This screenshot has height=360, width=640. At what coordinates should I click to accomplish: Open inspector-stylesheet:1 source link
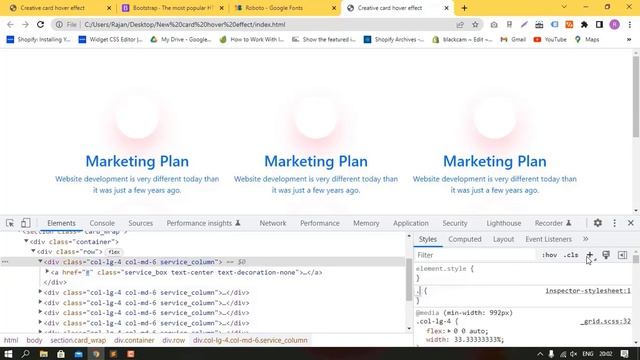tap(588, 291)
